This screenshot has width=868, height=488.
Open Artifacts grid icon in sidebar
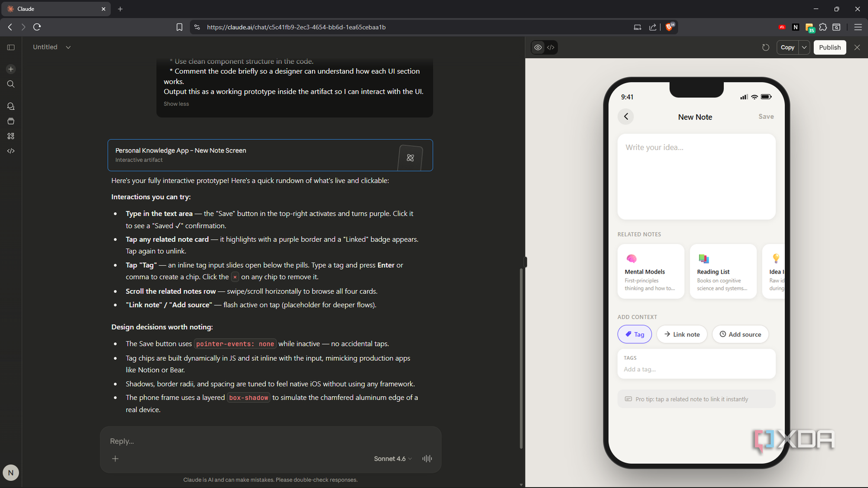click(11, 136)
